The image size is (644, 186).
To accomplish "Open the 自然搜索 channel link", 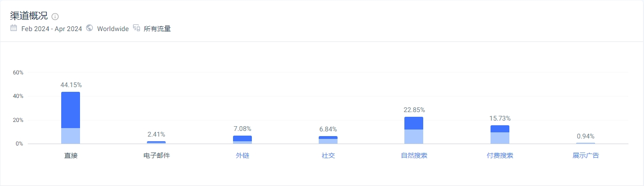I will point(414,155).
